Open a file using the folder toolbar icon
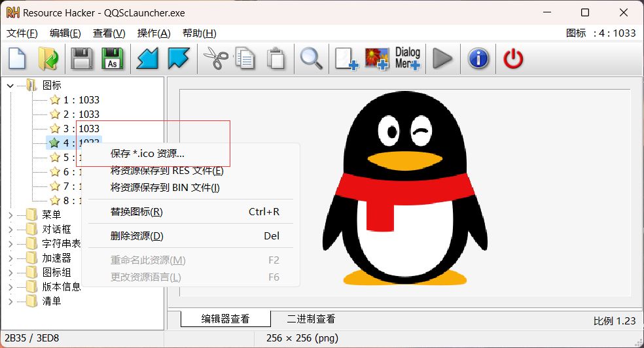 pyautogui.click(x=48, y=59)
